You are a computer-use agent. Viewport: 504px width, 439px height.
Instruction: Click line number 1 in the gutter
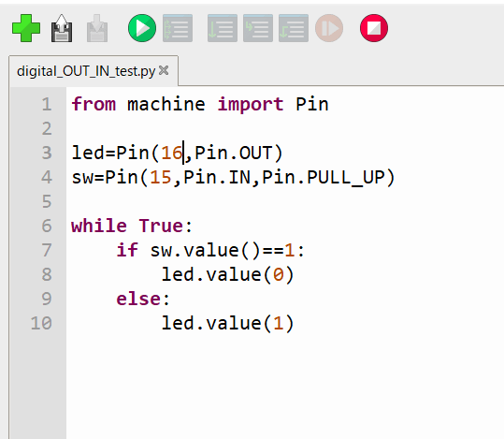pyautogui.click(x=47, y=104)
